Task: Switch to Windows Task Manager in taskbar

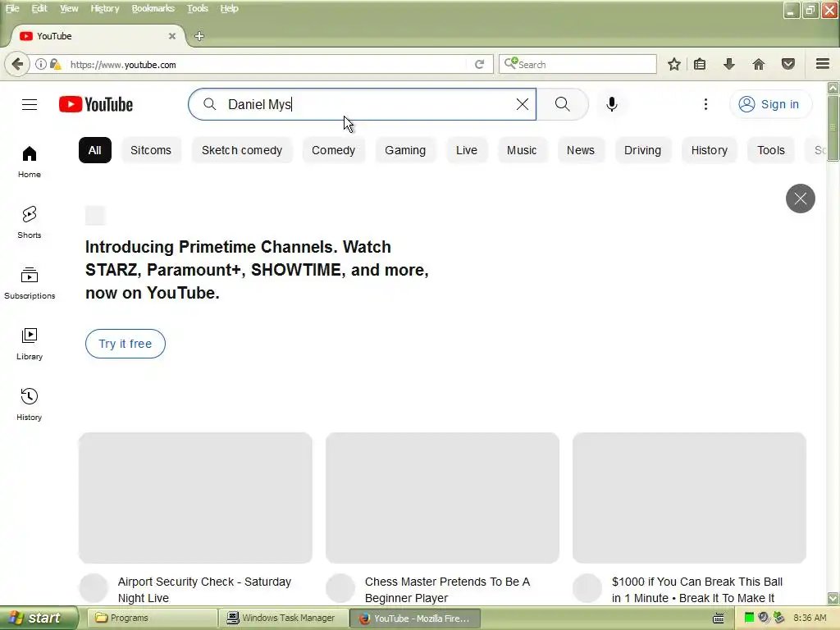Action: 283,619
